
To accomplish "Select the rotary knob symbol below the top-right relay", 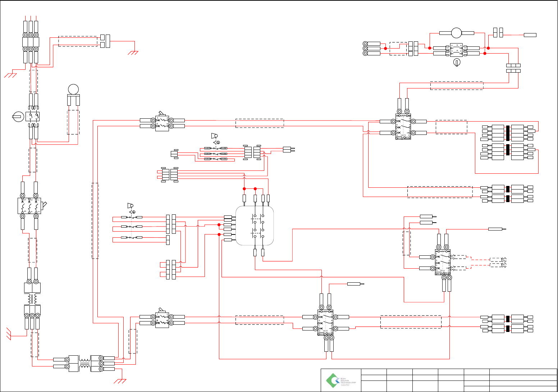I will 457,63.
